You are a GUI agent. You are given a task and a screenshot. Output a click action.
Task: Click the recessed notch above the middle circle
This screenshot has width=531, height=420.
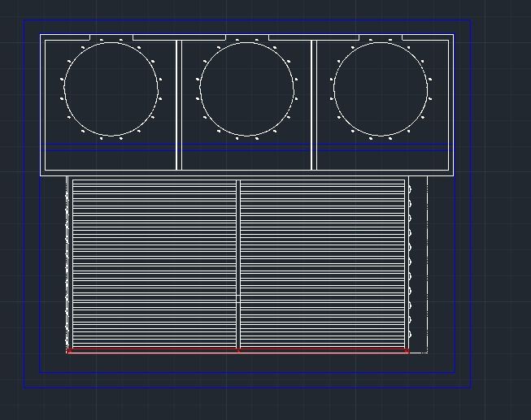(247, 37)
